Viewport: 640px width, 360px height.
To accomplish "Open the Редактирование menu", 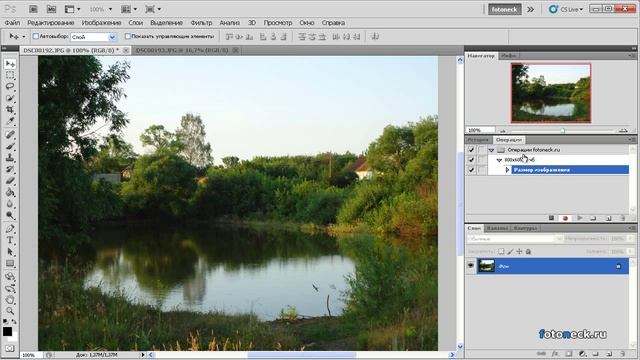I will (x=51, y=23).
